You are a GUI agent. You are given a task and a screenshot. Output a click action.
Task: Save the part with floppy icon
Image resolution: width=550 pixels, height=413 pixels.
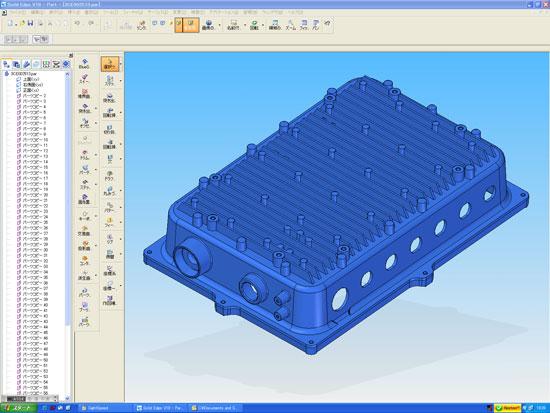coord(30,24)
